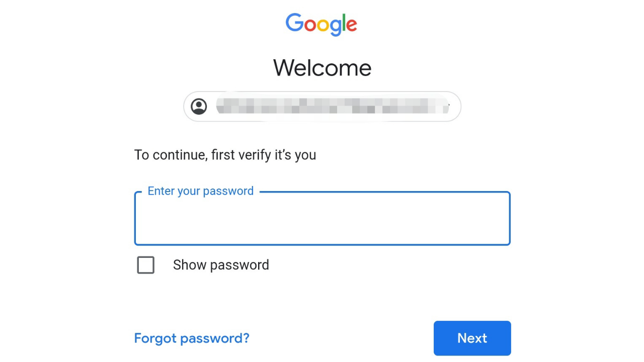The width and height of the screenshot is (644, 362).
Task: Click the red first o in Google
Action: (311, 25)
